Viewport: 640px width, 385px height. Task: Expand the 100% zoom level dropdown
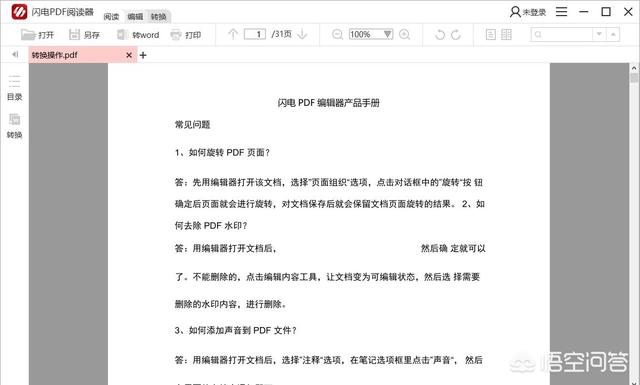click(x=388, y=34)
